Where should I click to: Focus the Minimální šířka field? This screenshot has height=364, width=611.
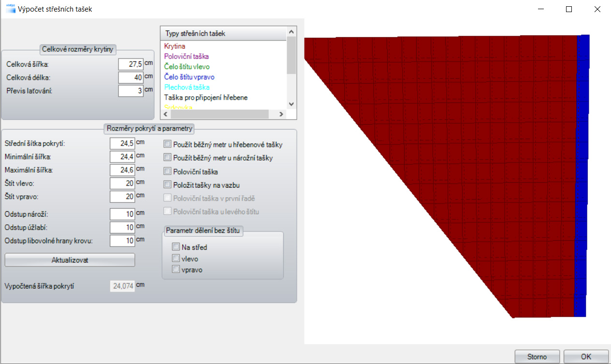tap(122, 157)
